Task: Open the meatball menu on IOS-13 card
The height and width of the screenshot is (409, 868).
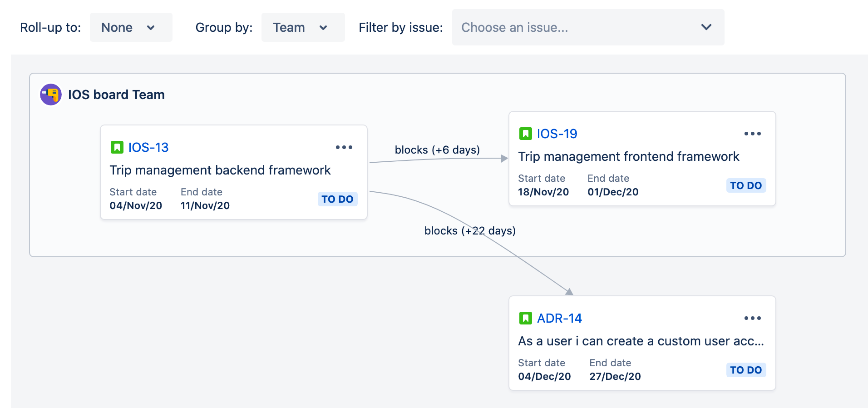Action: pos(344,147)
